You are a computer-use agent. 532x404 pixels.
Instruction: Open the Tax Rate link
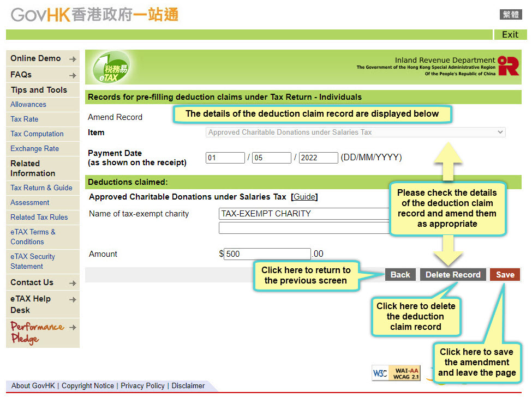(x=25, y=119)
